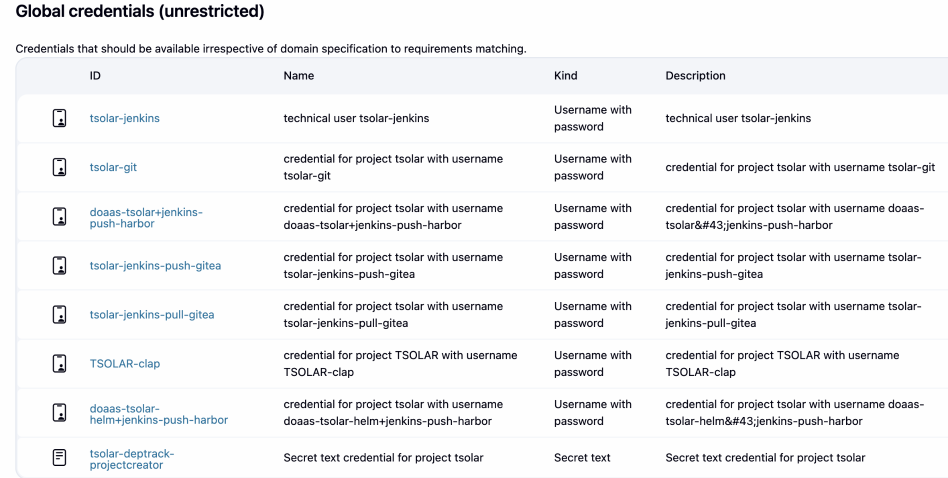Image resolution: width=948 pixels, height=478 pixels.
Task: Click the credential icon for tsolar-jenkins
Action: pyautogui.click(x=59, y=118)
